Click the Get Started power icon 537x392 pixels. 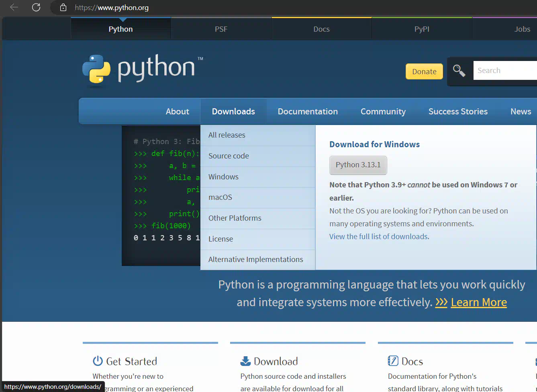click(98, 361)
